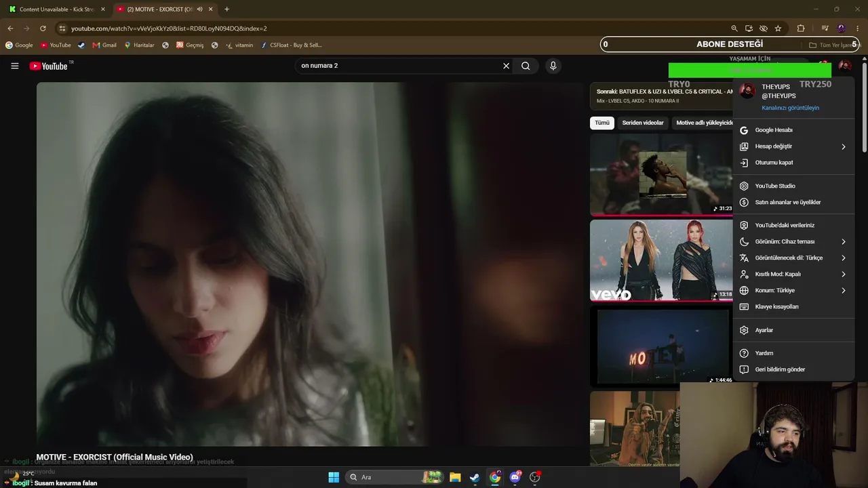Viewport: 868px width, 488px height.
Task: Open the 1:44:46 mix video thumbnail
Action: point(661,346)
